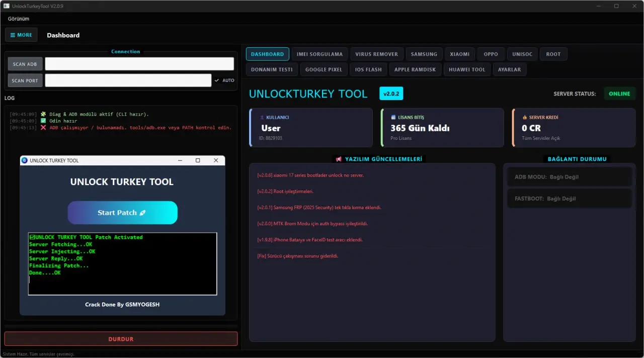Click the Unlock Turkey Tool popup window icon

24,160
